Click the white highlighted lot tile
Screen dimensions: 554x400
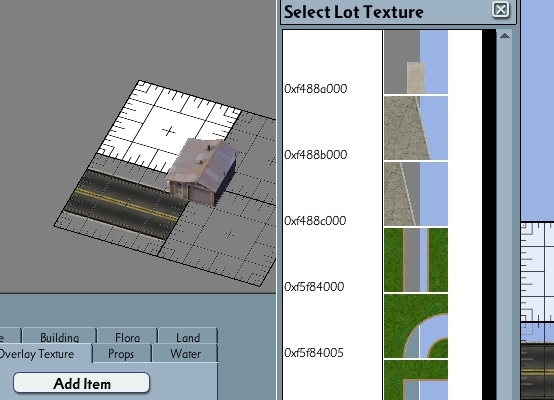coord(169,127)
